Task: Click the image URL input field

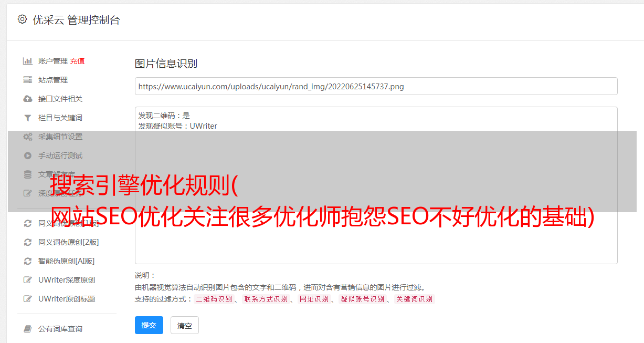Action: (376, 86)
